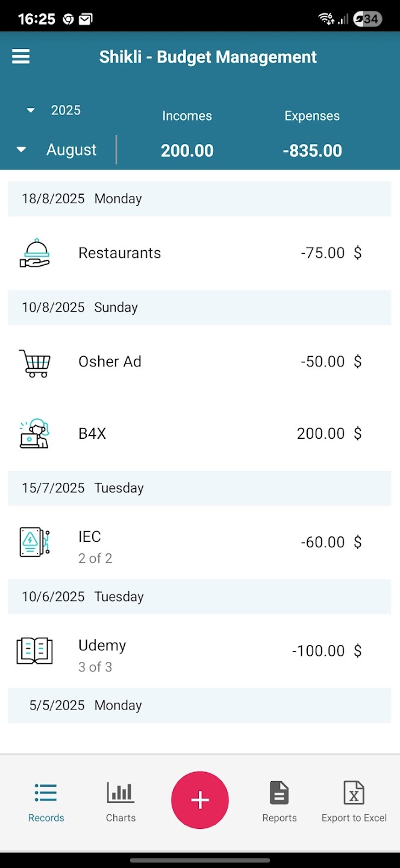Tap the Export to Excel icon

(354, 793)
